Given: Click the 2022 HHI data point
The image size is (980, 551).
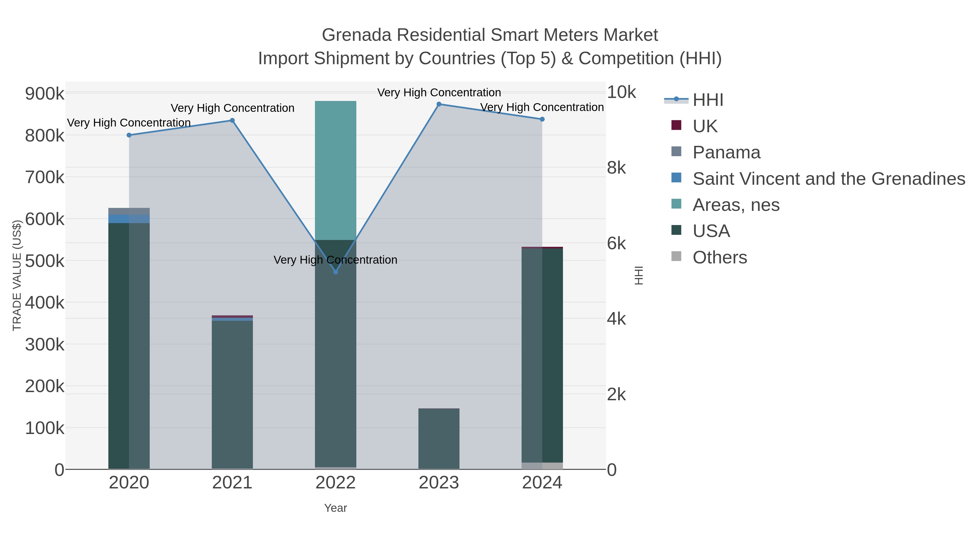Looking at the screenshot, I should [x=336, y=272].
